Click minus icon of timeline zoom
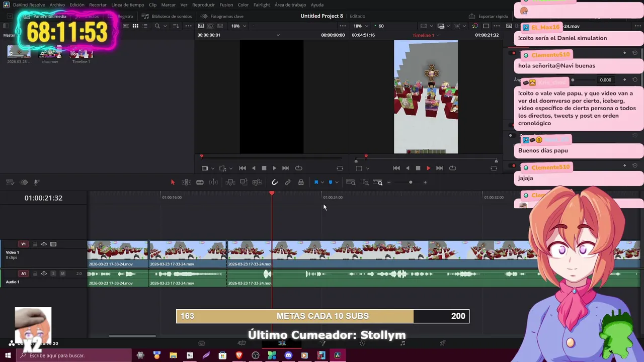Image resolution: width=644 pixels, height=362 pixels. pyautogui.click(x=389, y=183)
